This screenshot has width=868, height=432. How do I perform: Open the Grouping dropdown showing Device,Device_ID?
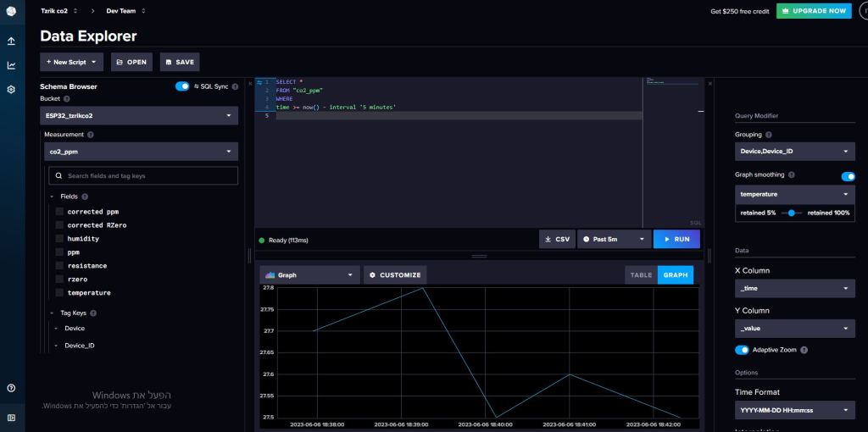[795, 152]
